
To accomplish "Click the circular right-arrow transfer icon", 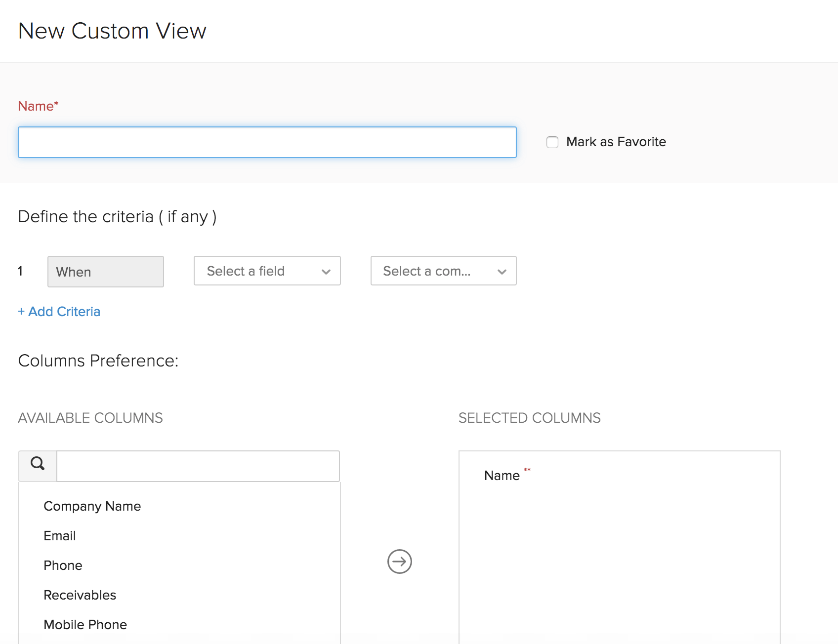I will (398, 562).
